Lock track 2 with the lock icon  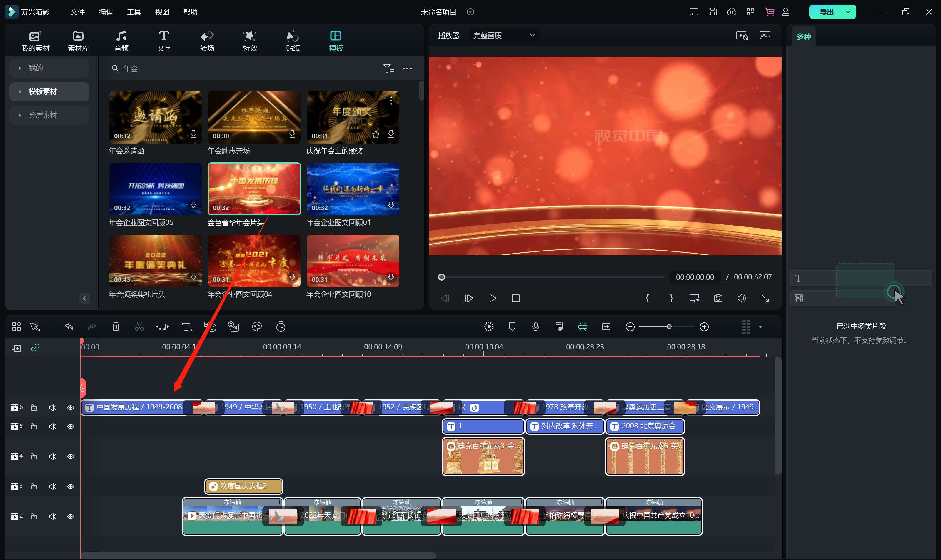[x=34, y=516]
